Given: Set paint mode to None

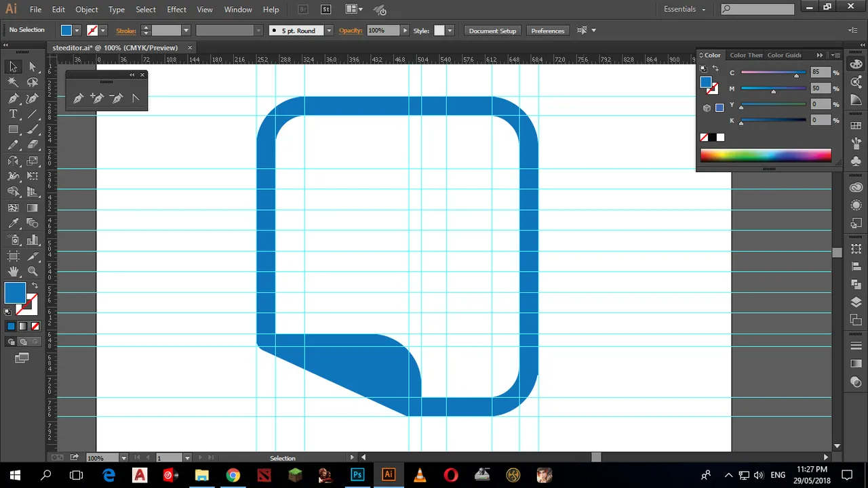Looking at the screenshot, I should pyautogui.click(x=35, y=327).
